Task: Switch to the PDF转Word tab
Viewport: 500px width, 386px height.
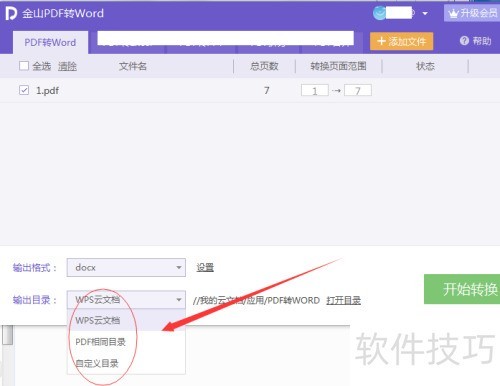Action: point(50,43)
